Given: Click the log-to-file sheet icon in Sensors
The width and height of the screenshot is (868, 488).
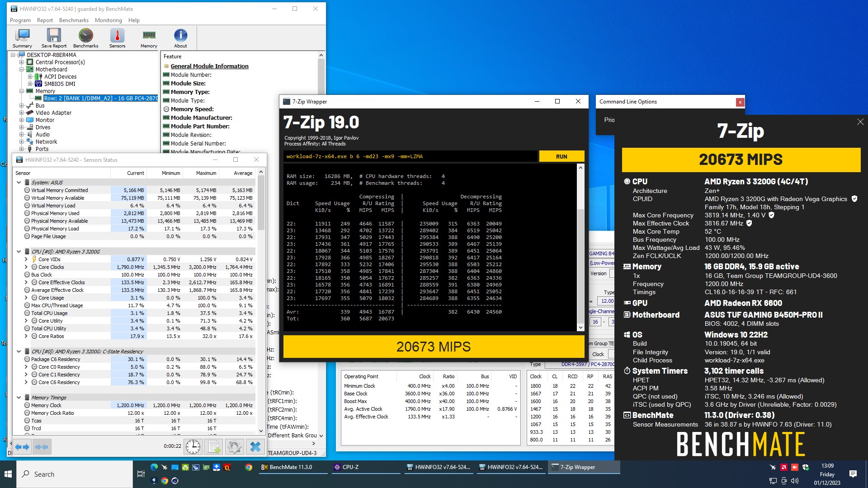Looking at the screenshot, I should coord(214,447).
